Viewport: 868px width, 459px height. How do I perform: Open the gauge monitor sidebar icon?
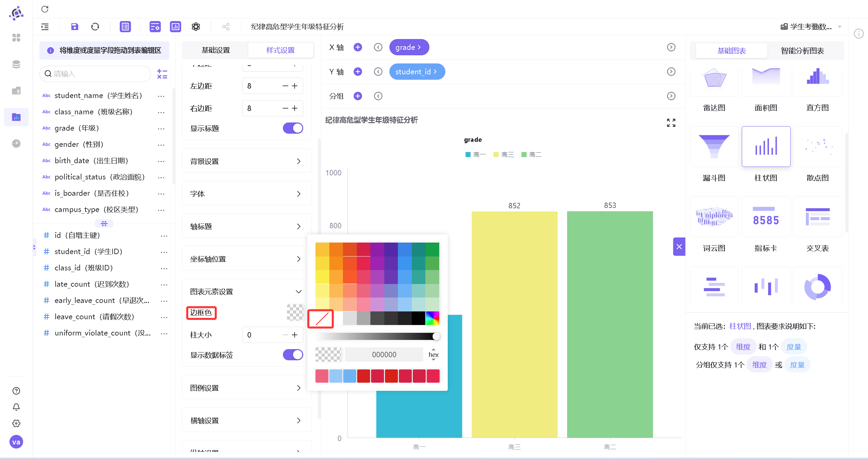click(16, 144)
